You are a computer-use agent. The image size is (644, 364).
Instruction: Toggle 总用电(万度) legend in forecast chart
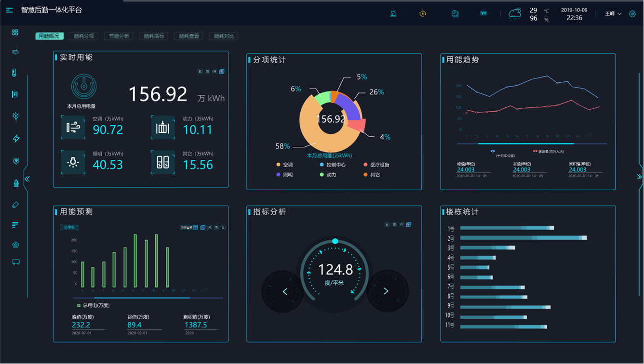(x=94, y=305)
